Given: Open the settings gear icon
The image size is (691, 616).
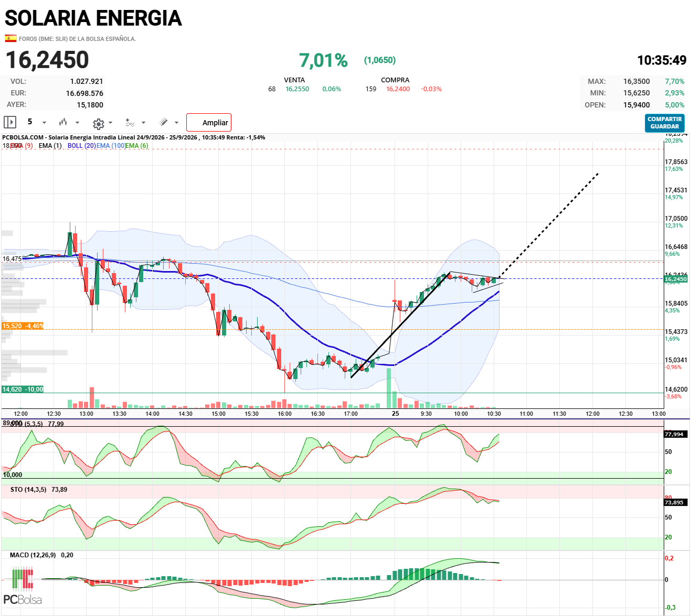Looking at the screenshot, I should click(98, 124).
